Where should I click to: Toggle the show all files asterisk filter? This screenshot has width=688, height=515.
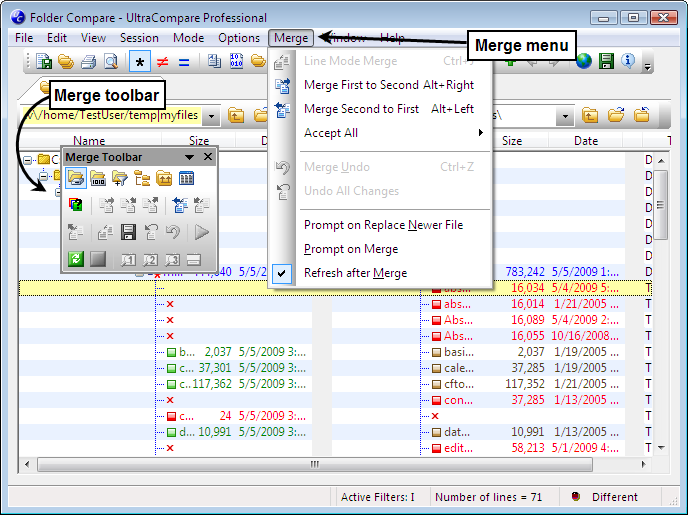[x=140, y=61]
